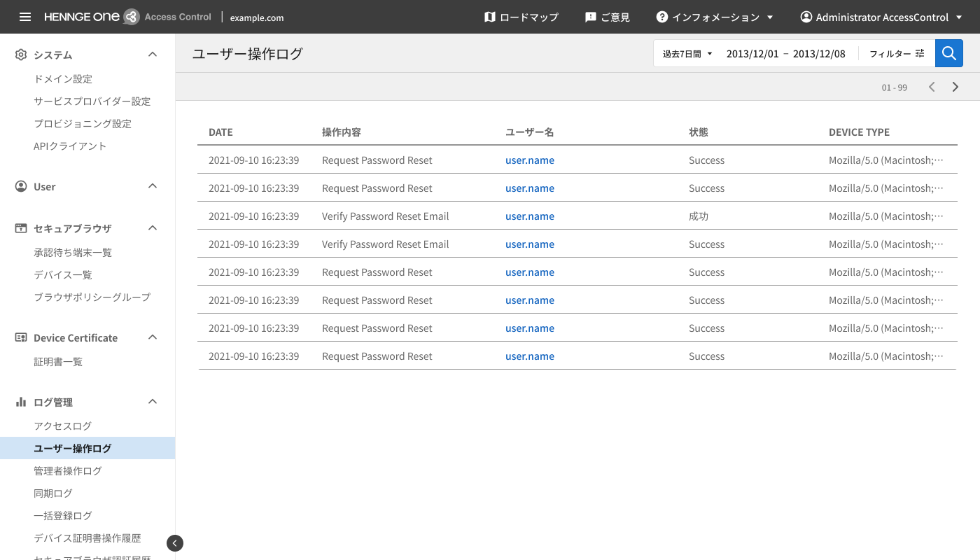Open プロビジョニング設定 in the sidebar

83,124
